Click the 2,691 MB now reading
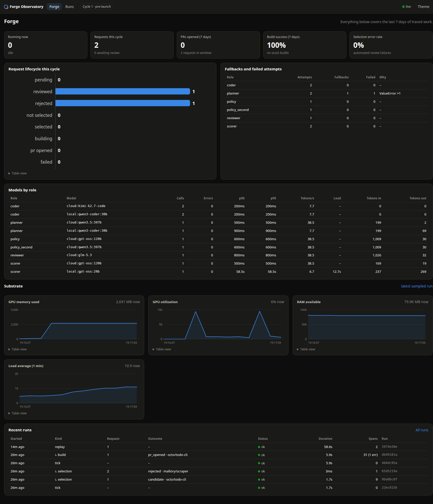This screenshot has height=504, width=433. [128, 302]
